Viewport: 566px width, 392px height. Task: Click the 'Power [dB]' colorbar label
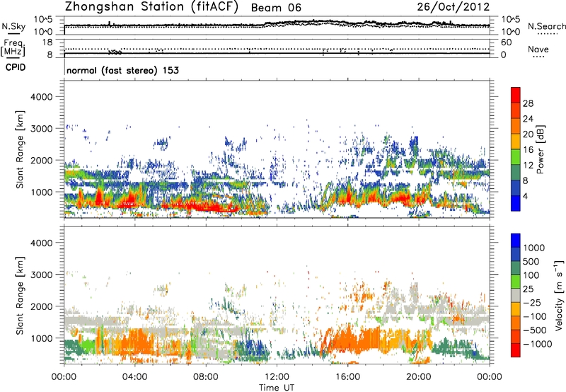[x=540, y=149]
